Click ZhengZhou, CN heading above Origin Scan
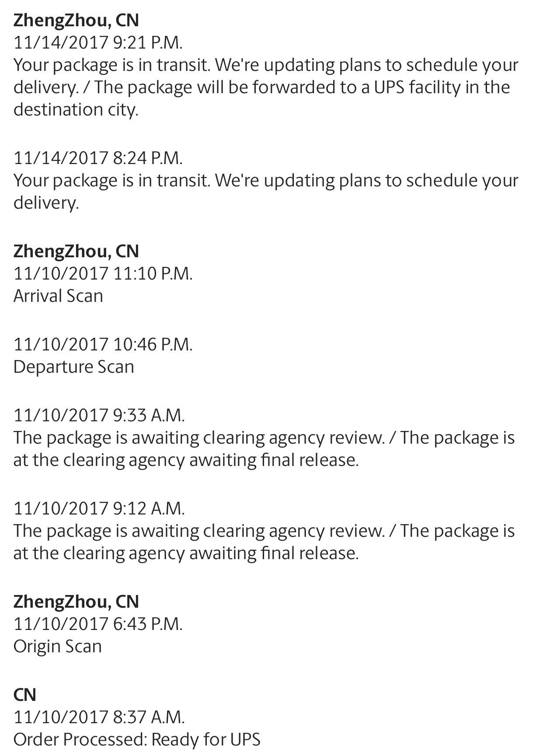Viewport: 543px width, 756px height. pyautogui.click(x=76, y=602)
